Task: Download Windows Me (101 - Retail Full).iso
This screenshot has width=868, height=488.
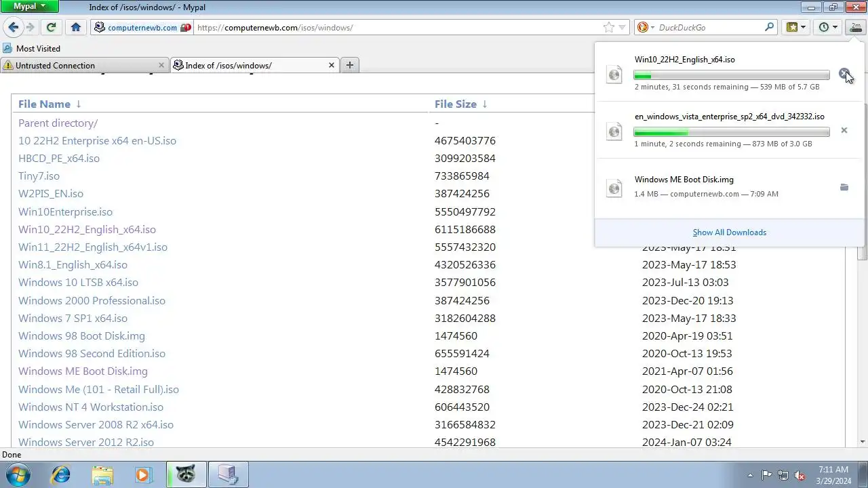Action: tap(98, 390)
